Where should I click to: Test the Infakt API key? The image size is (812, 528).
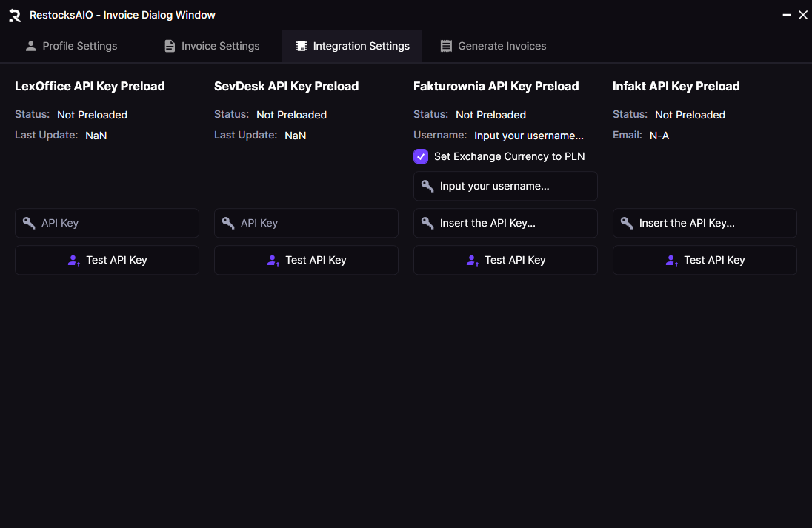(x=705, y=260)
